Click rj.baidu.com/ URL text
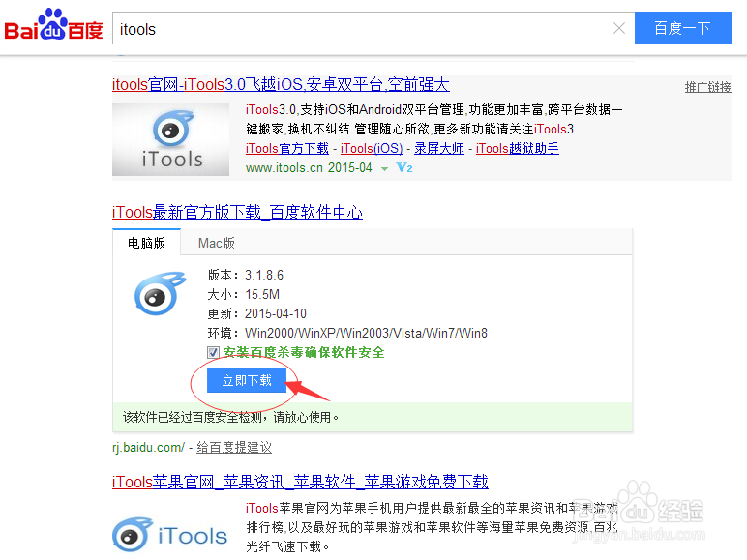Image resolution: width=747 pixels, height=560 pixels. [148, 448]
